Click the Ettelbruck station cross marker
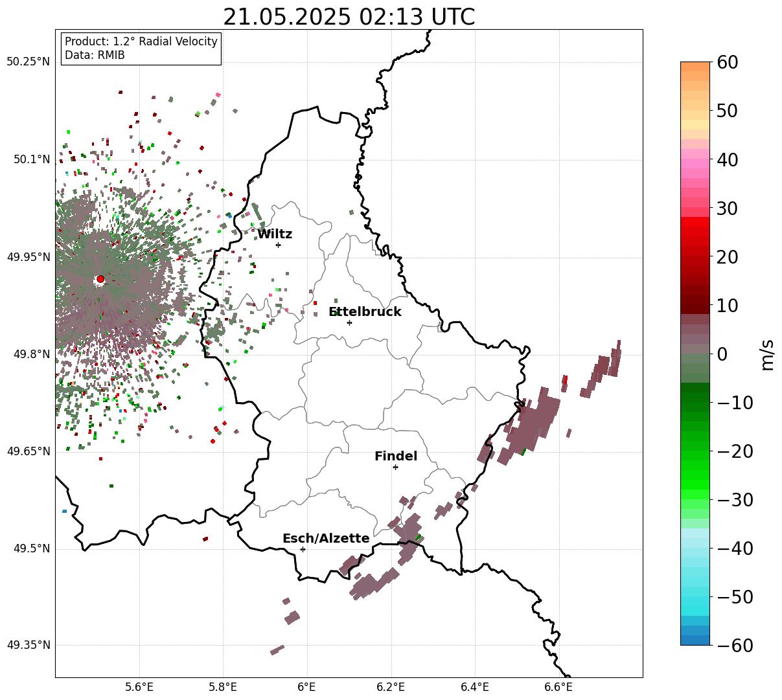 pos(350,322)
